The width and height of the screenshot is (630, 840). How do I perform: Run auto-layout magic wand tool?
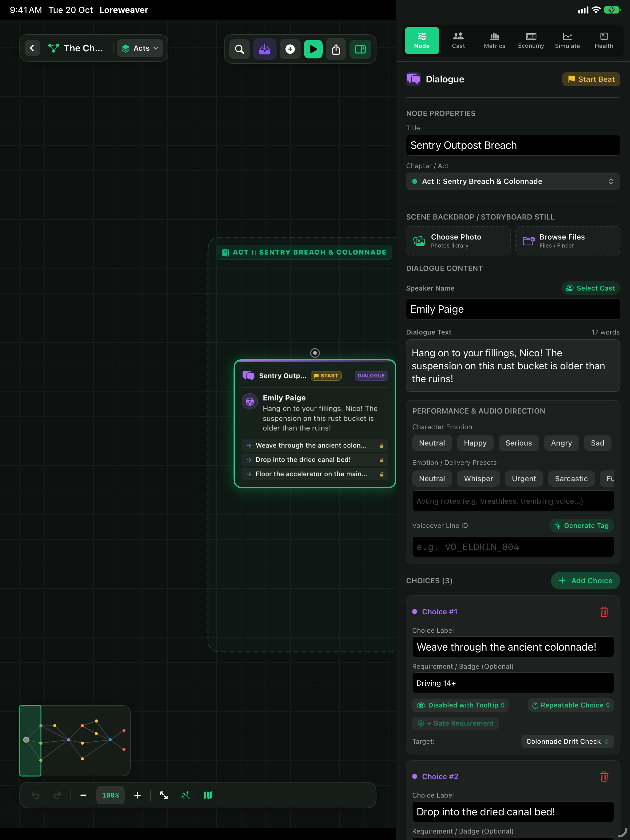pos(186,795)
